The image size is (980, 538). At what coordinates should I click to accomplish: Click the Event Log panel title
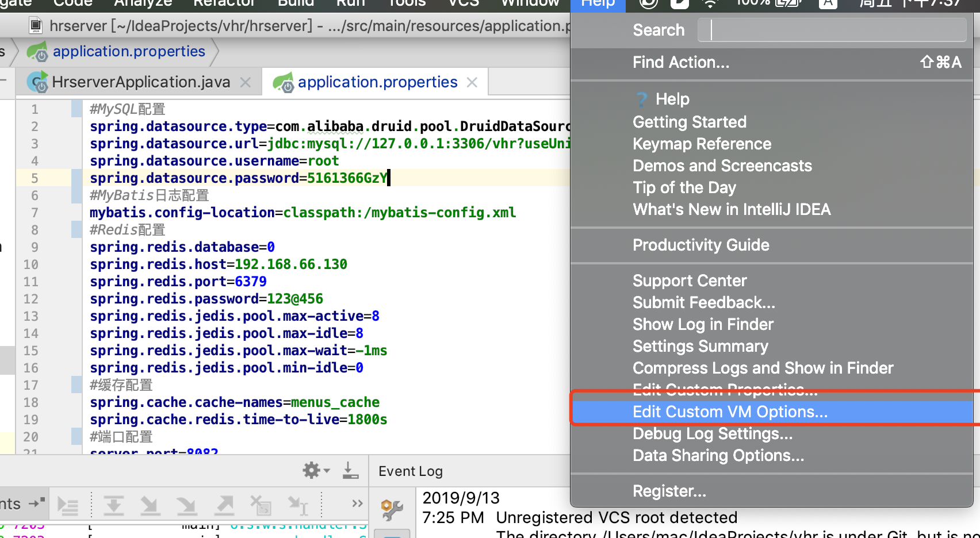tap(411, 471)
